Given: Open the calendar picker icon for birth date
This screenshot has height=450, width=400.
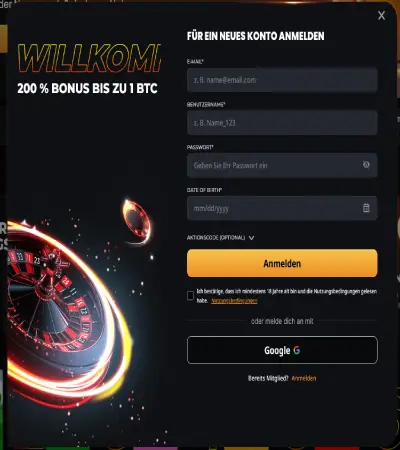Looking at the screenshot, I should click(x=366, y=208).
